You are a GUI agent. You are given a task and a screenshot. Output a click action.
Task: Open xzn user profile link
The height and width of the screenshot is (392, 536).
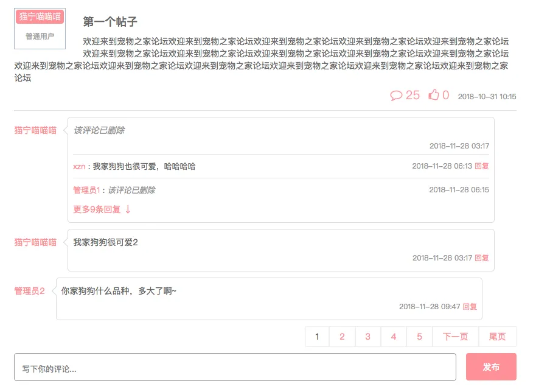click(x=79, y=166)
